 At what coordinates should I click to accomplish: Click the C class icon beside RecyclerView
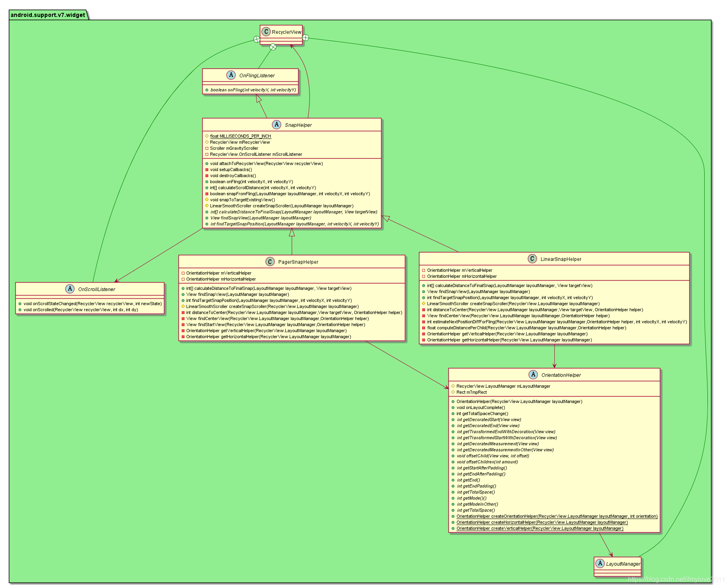pyautogui.click(x=266, y=32)
